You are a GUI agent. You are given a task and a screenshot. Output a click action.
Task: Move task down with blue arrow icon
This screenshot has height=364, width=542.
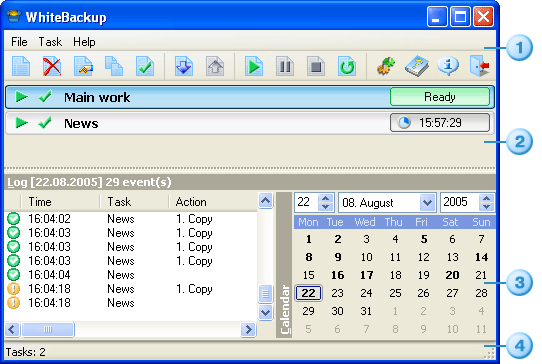[x=184, y=66]
